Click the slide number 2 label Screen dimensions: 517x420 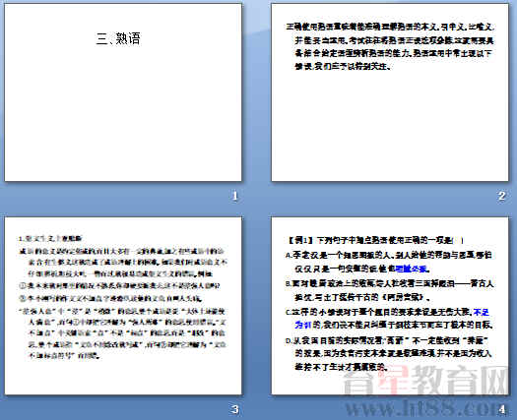click(501, 196)
